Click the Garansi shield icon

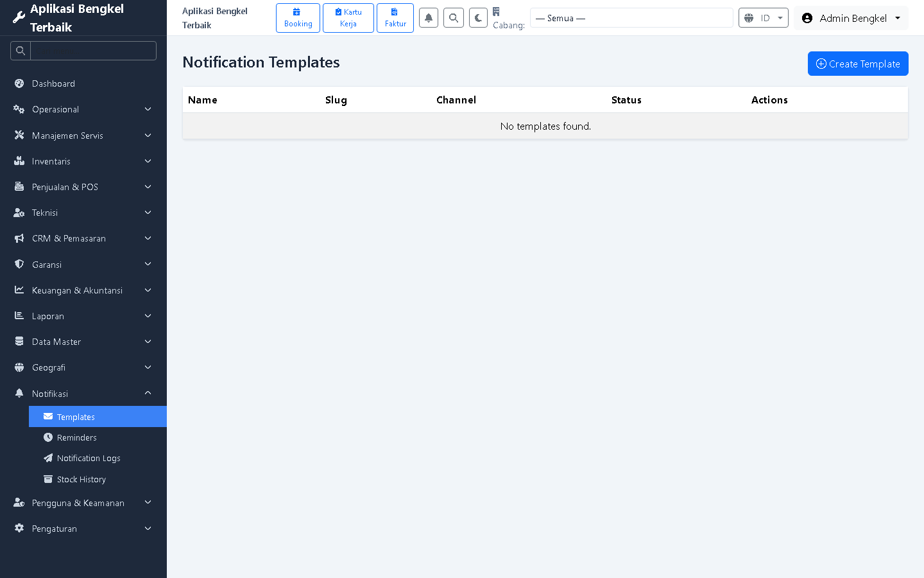pos(19,264)
